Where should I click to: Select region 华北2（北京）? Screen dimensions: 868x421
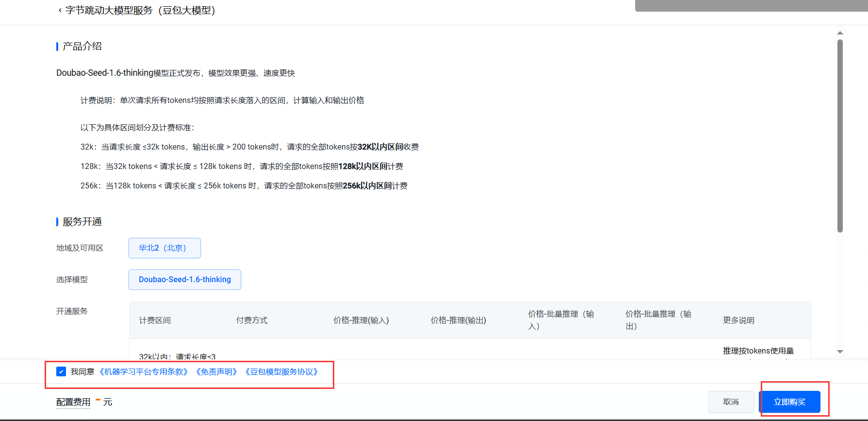tap(164, 248)
